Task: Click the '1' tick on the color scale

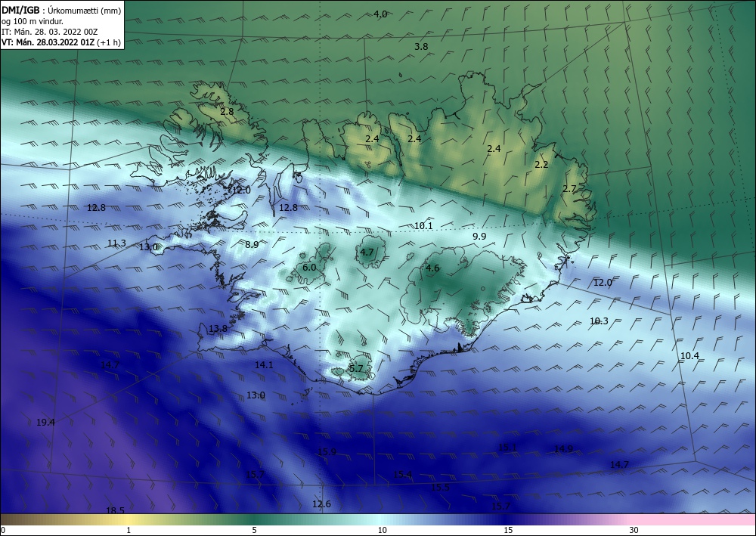Action: [129, 530]
